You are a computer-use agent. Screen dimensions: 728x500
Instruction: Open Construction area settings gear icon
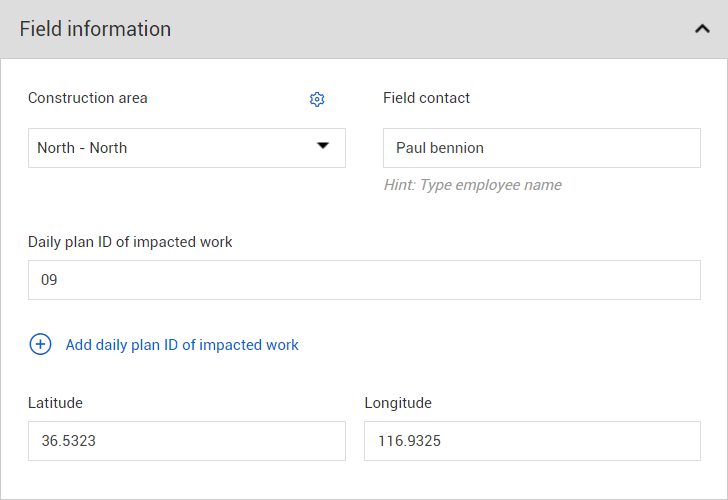[x=317, y=99]
